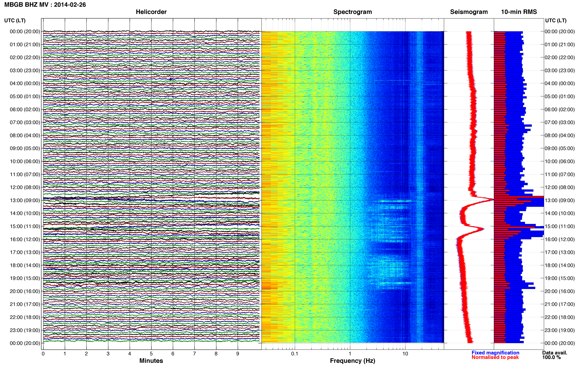
Task: Click the plot title MBGB BHZ MV : 2014-02-26
Action: 45,5
